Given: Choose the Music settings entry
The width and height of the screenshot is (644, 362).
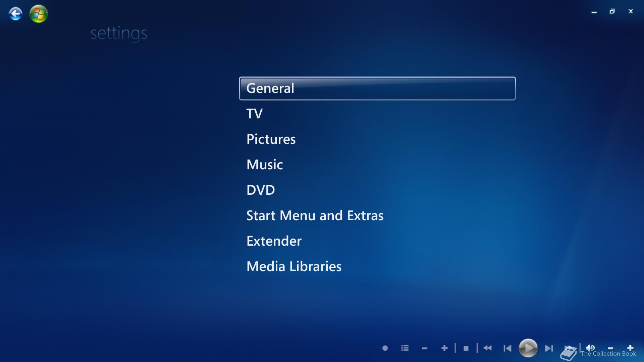Looking at the screenshot, I should click(x=265, y=165).
